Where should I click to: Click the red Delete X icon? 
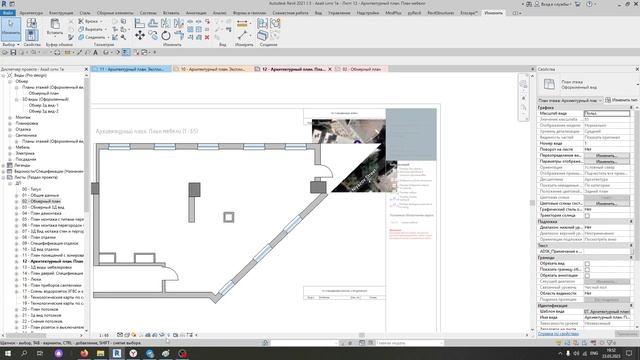coord(207,37)
